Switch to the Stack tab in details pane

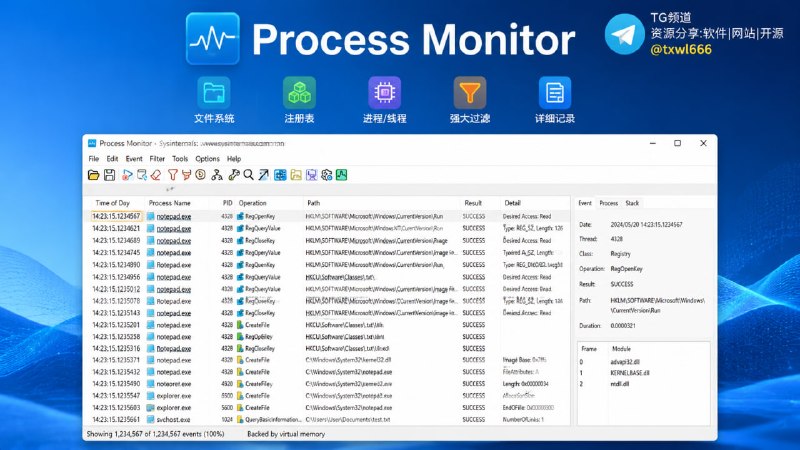(632, 203)
